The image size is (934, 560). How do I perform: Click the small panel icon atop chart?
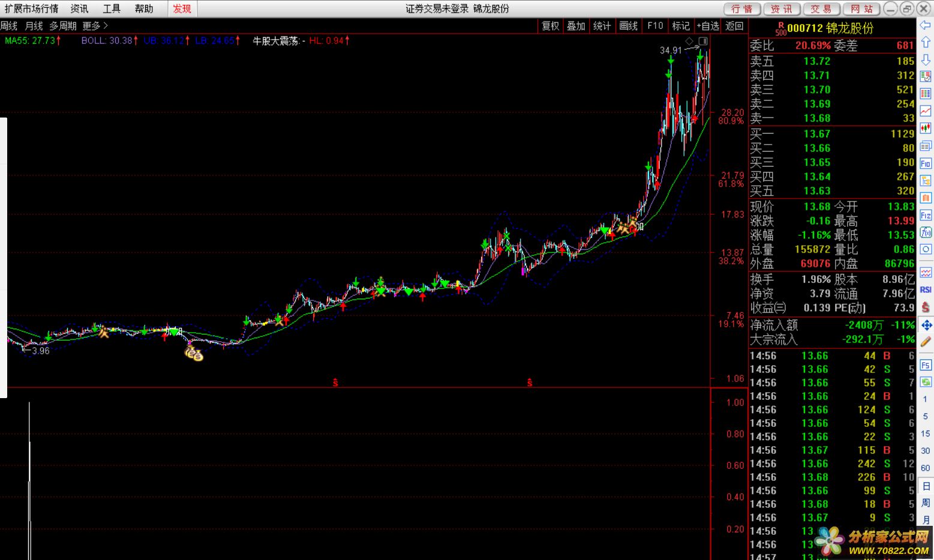(703, 41)
